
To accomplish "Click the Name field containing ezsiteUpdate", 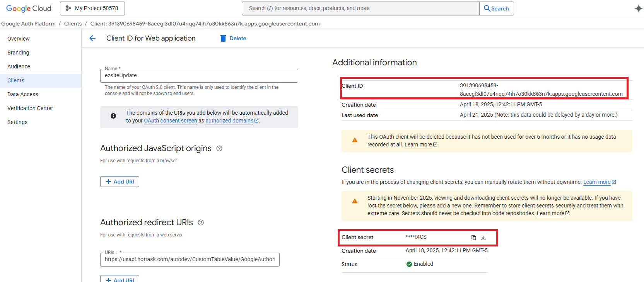I will point(199,76).
